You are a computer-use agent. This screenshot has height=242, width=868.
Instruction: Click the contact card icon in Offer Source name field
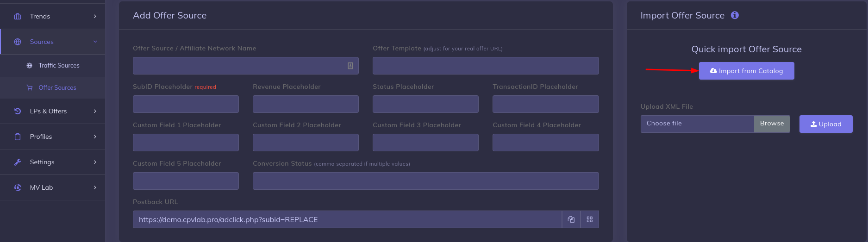[x=350, y=66]
